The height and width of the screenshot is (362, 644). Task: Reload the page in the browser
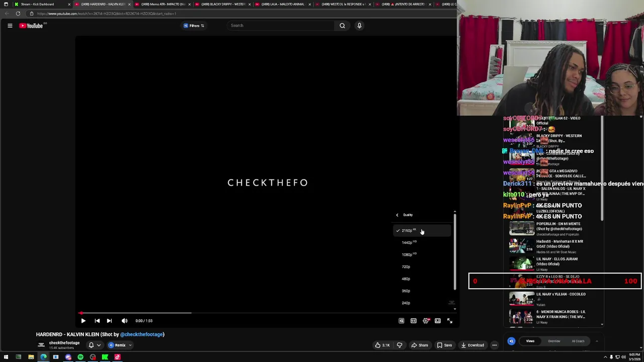click(18, 14)
